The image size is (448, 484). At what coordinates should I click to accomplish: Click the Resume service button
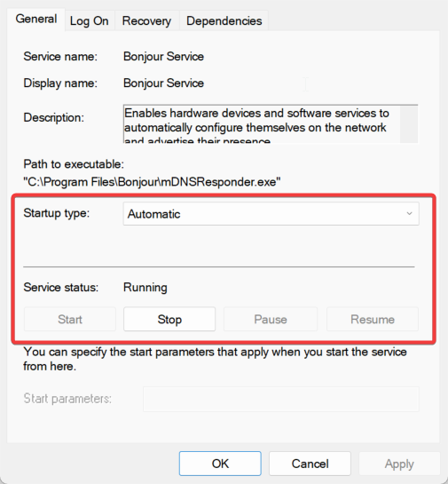(x=373, y=319)
